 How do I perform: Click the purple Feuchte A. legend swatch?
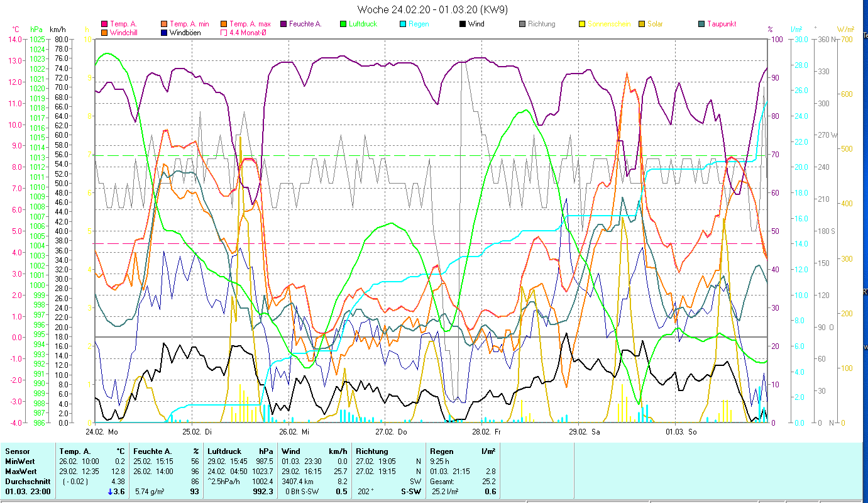(283, 25)
